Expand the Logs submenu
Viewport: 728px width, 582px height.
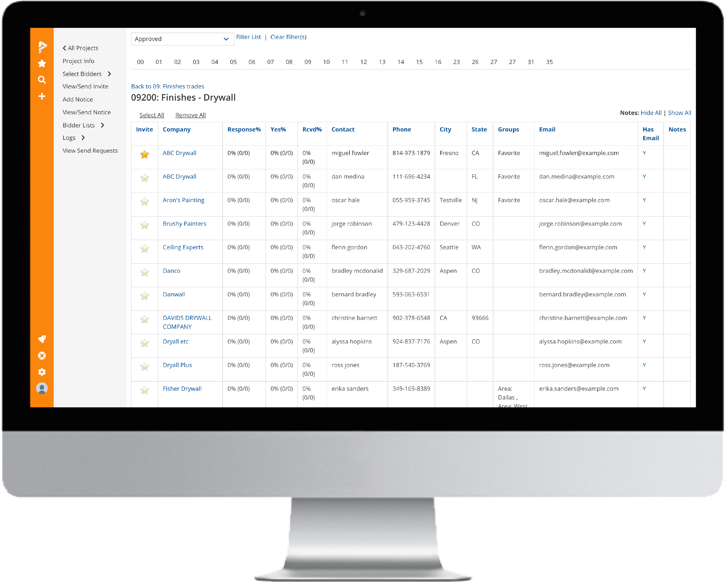[83, 137]
